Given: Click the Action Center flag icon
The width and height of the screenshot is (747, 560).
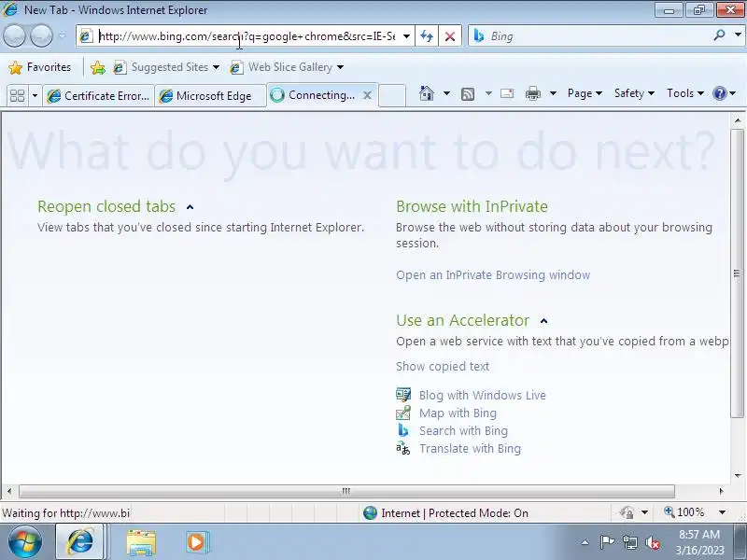Looking at the screenshot, I should point(606,542).
